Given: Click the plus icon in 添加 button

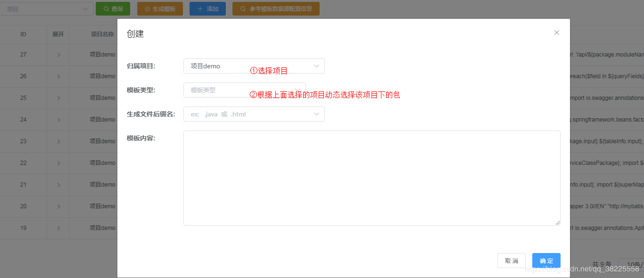Looking at the screenshot, I should (x=200, y=9).
